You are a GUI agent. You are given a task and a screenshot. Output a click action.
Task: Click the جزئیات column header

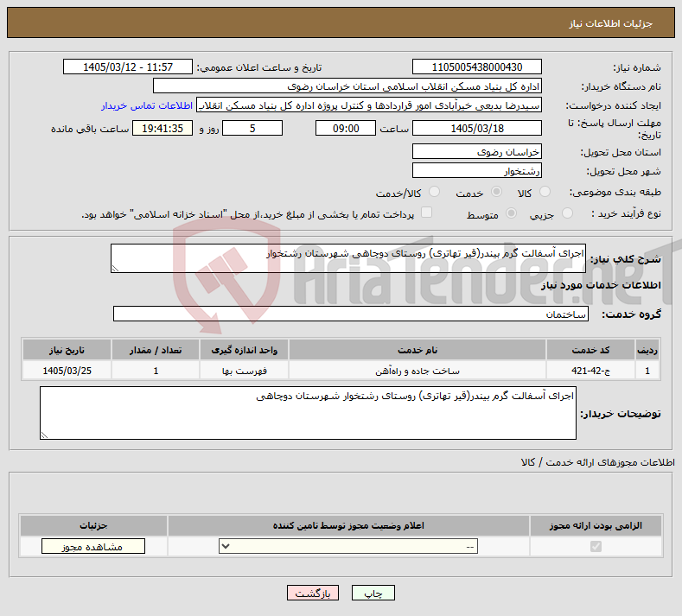point(93,525)
